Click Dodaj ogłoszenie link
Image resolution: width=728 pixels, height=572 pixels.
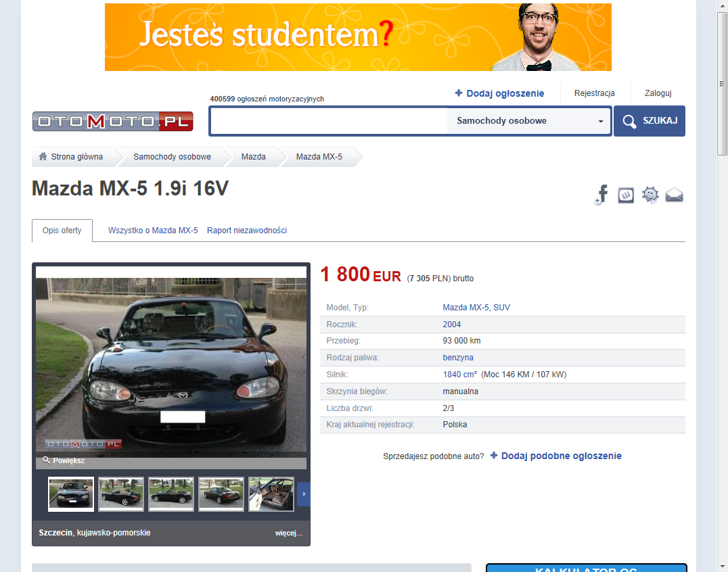(505, 93)
